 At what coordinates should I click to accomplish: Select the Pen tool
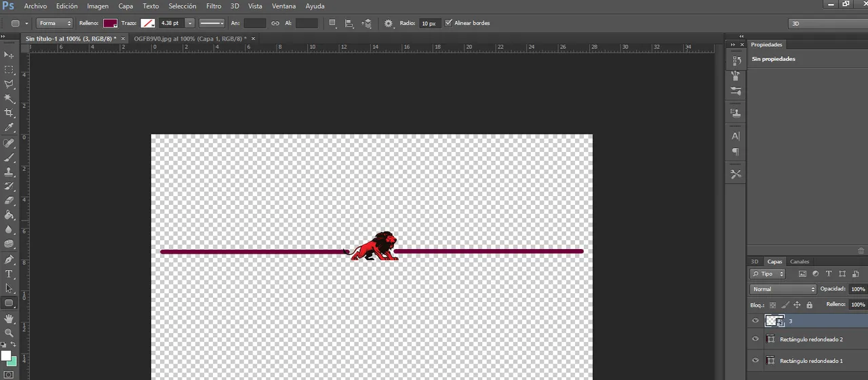[9, 260]
